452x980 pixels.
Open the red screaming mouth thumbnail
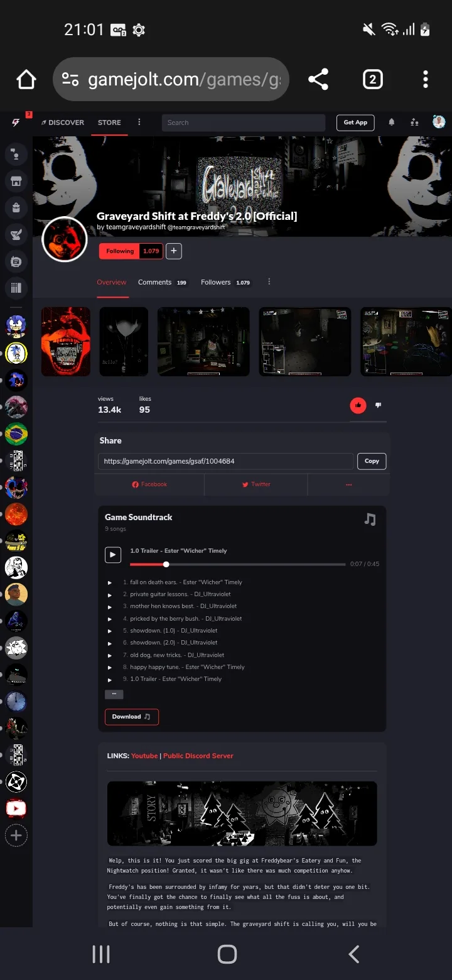pyautogui.click(x=66, y=342)
